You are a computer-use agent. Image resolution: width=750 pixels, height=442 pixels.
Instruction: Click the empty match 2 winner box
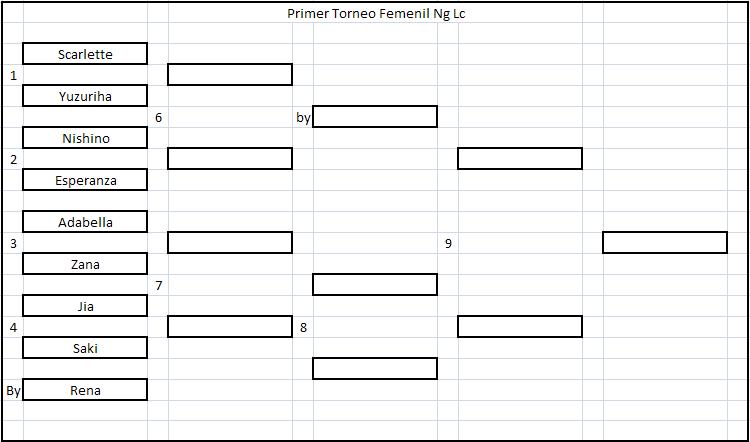point(230,159)
